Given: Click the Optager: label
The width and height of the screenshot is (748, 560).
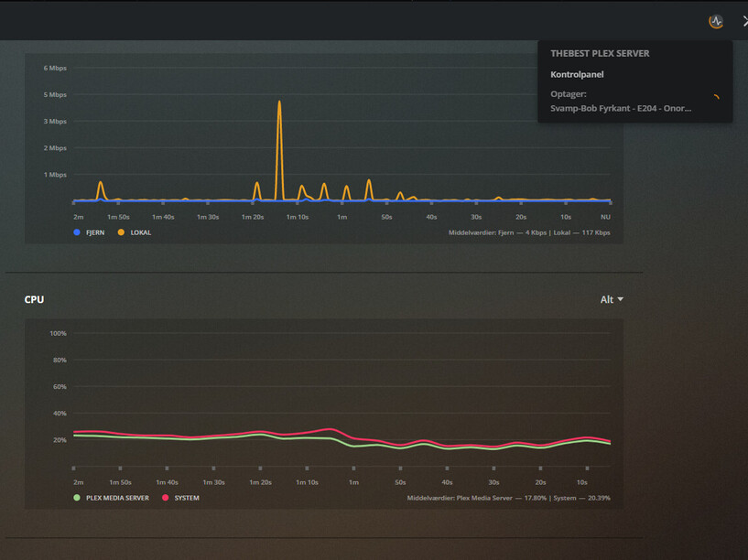Looking at the screenshot, I should (x=569, y=94).
